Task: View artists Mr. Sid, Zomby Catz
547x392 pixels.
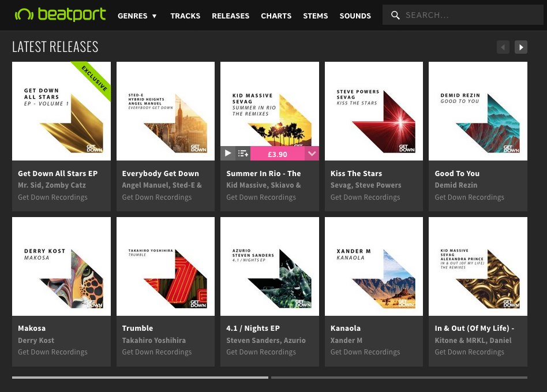Action: coord(51,185)
